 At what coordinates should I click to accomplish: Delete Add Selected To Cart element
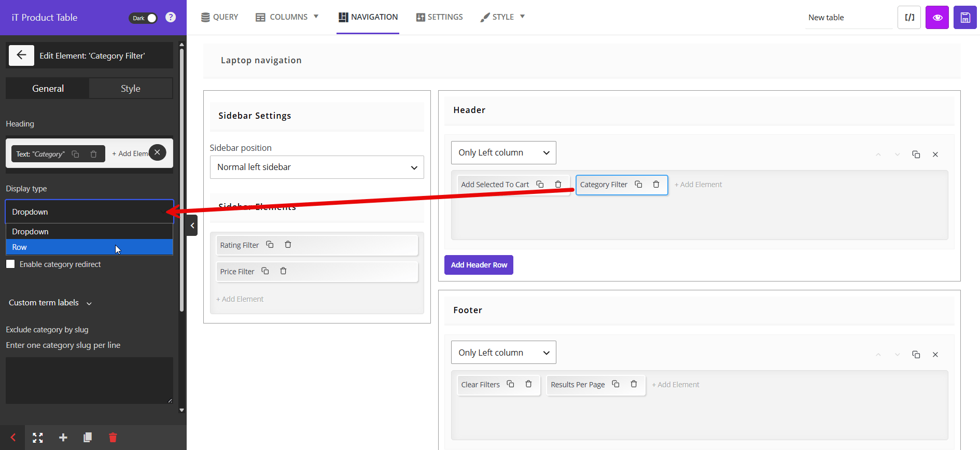(558, 184)
